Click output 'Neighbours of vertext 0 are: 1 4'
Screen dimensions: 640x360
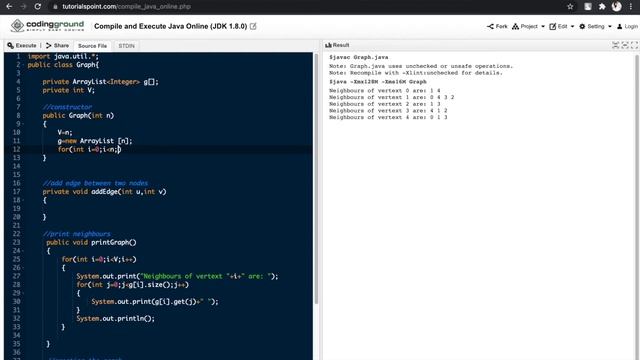[385, 91]
